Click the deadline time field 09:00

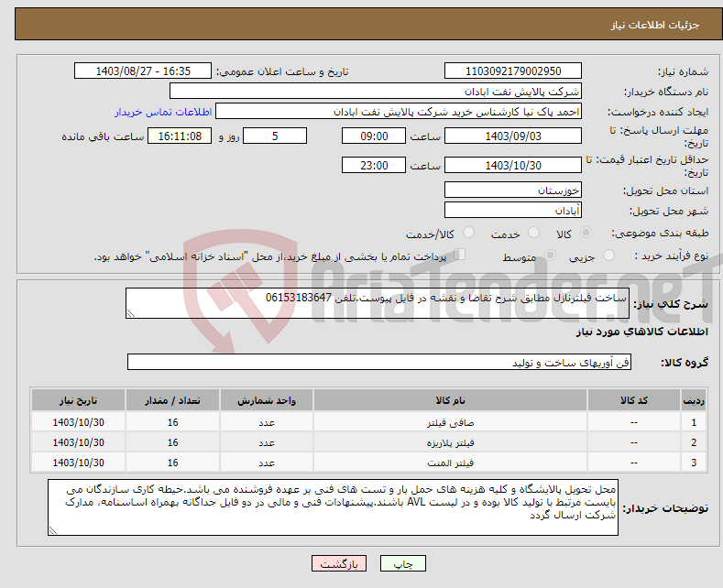pos(374,136)
